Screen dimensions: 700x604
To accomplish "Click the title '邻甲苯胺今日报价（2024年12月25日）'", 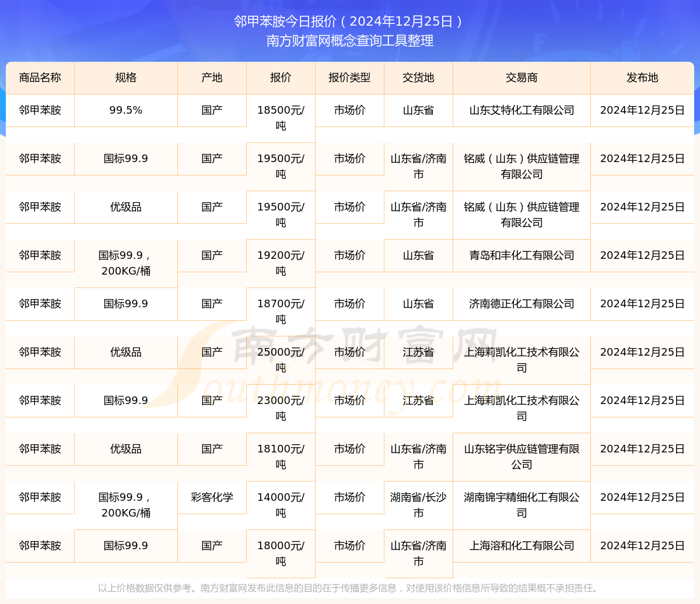I will pos(349,22).
